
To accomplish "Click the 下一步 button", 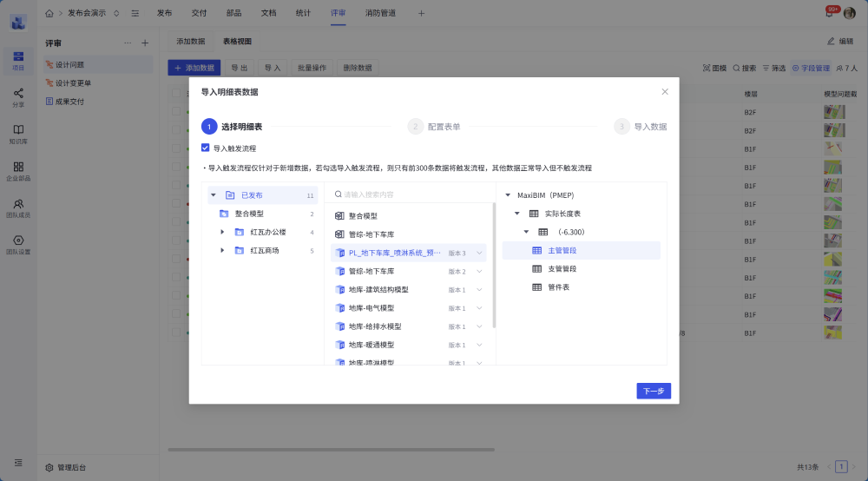I will click(x=653, y=391).
